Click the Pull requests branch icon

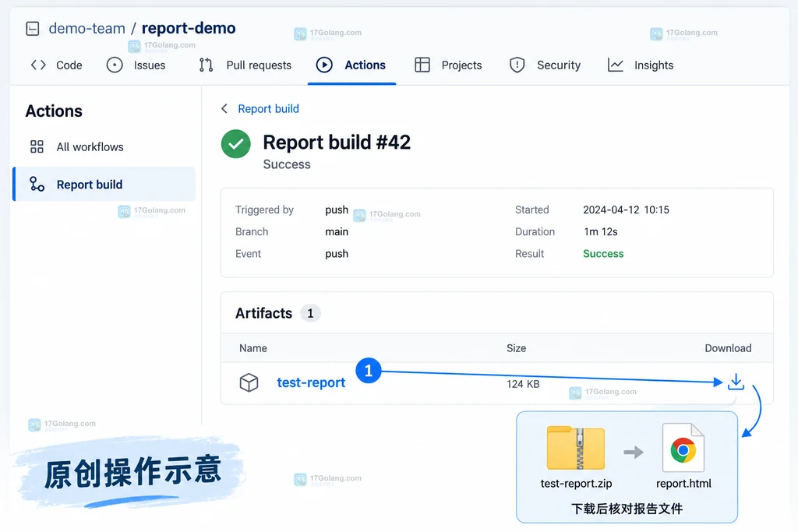coord(206,65)
